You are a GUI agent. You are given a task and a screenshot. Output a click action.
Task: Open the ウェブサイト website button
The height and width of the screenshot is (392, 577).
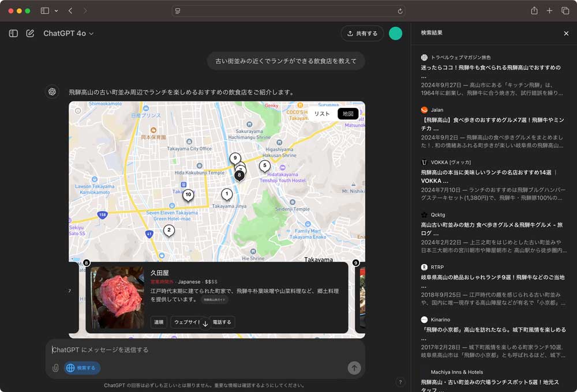(186, 322)
